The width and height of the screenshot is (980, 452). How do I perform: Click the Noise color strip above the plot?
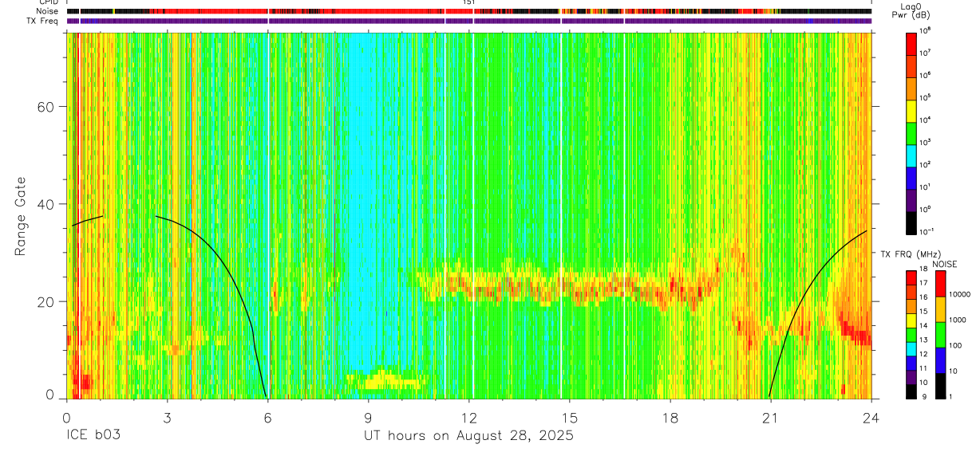[469, 12]
